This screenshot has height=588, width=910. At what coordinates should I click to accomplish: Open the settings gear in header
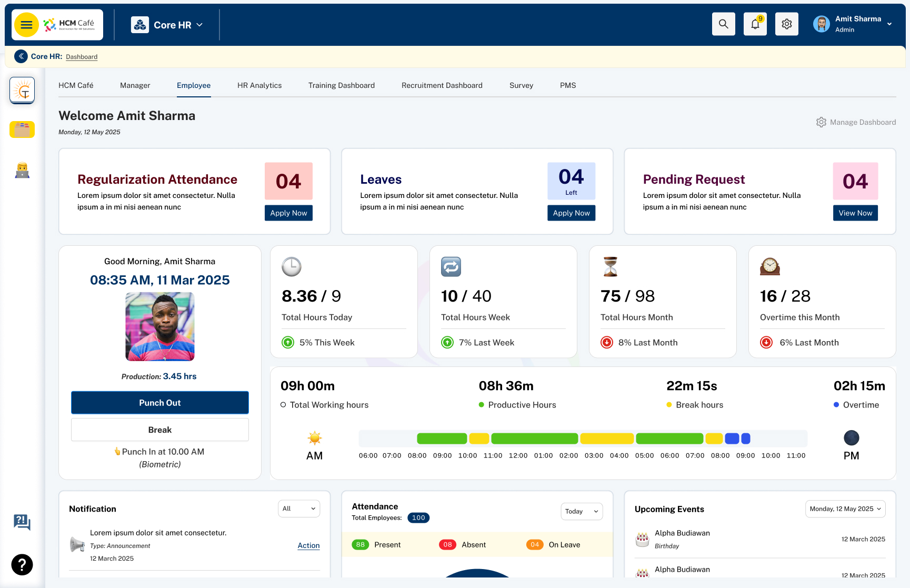tap(787, 24)
